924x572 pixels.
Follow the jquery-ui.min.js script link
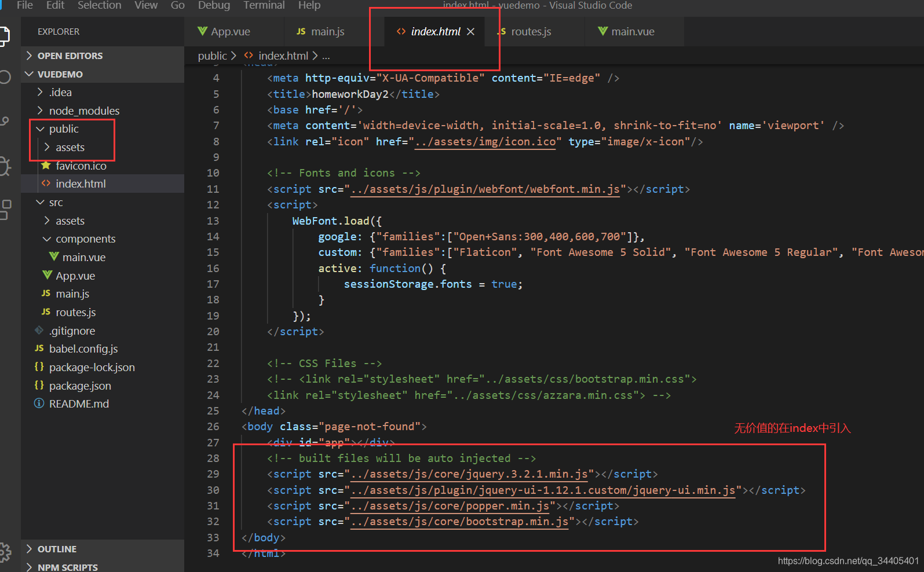click(x=543, y=490)
